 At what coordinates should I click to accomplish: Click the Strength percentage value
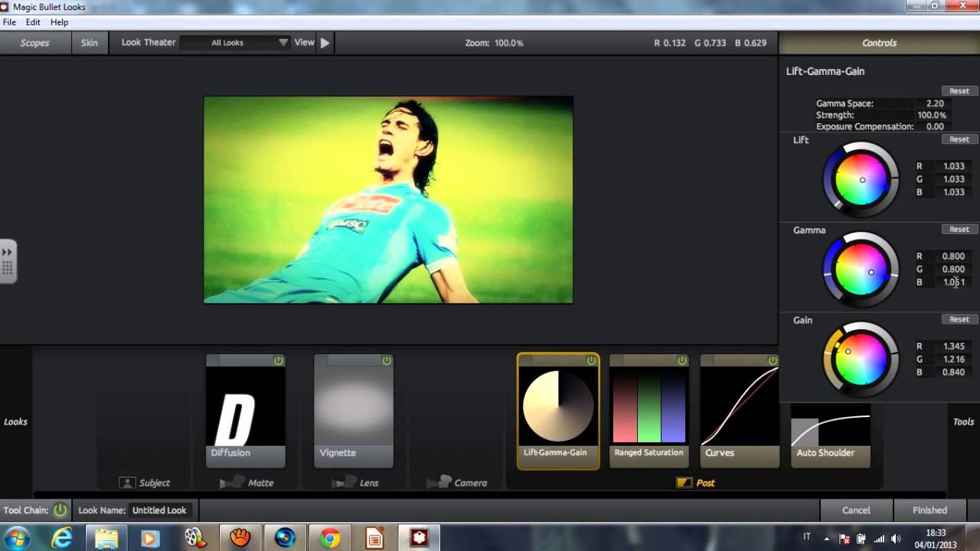click(x=932, y=115)
